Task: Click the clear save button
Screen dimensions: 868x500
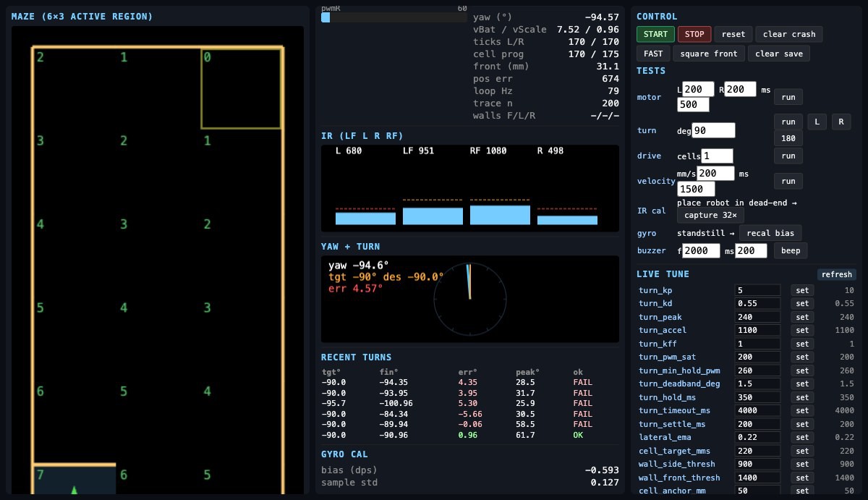Action: 778,54
